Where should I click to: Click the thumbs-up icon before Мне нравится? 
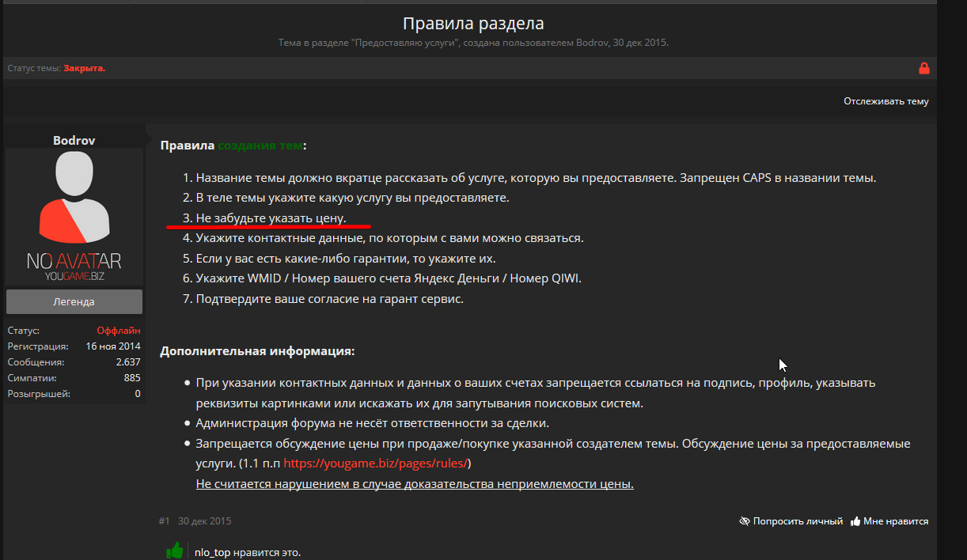855,521
